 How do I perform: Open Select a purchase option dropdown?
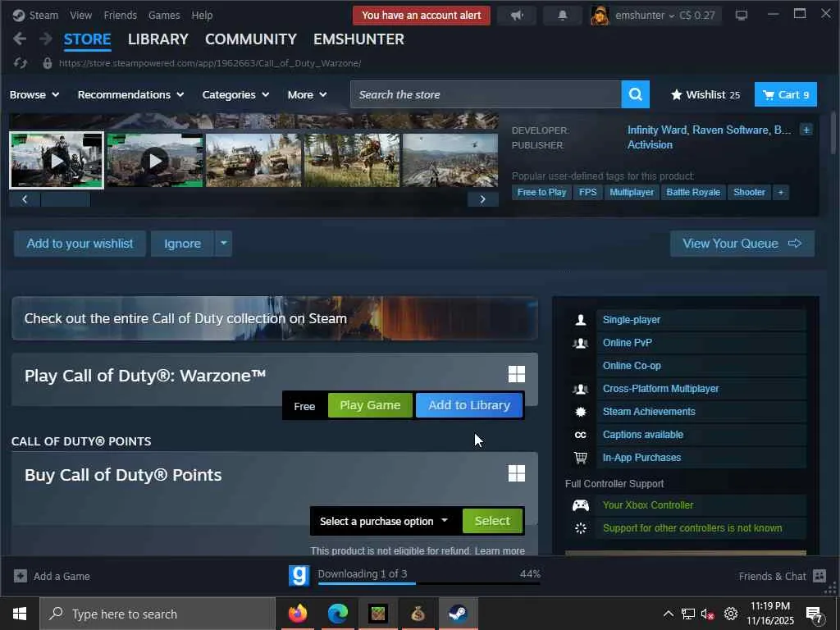384,521
